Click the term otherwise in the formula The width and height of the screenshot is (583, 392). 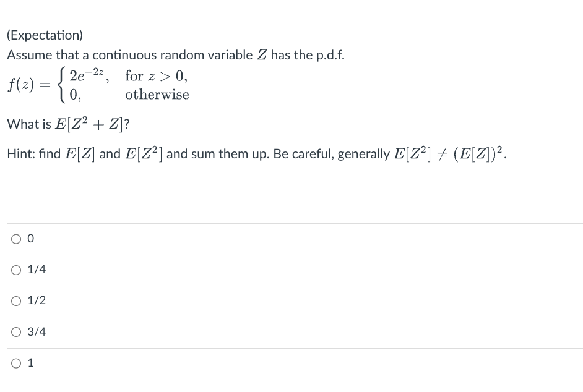point(157,95)
